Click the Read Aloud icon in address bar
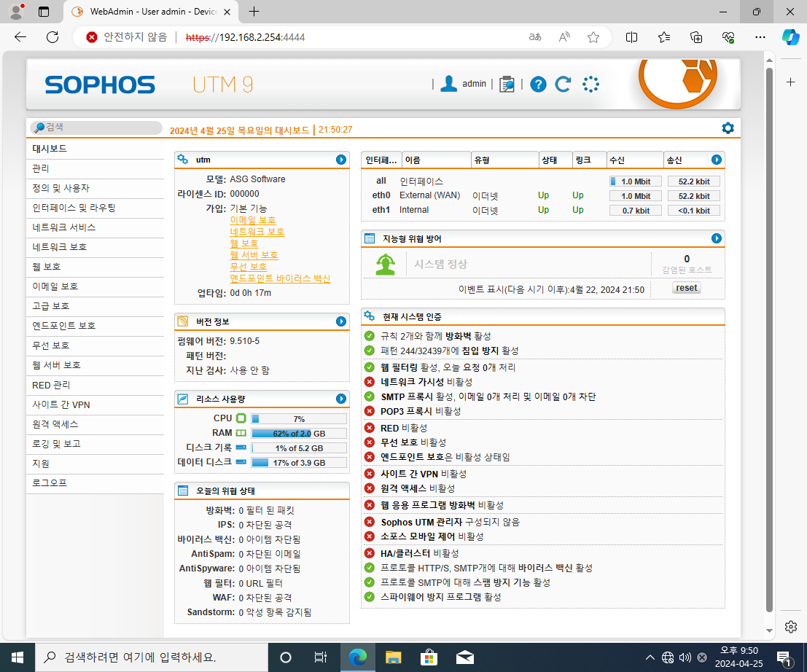 564,37
